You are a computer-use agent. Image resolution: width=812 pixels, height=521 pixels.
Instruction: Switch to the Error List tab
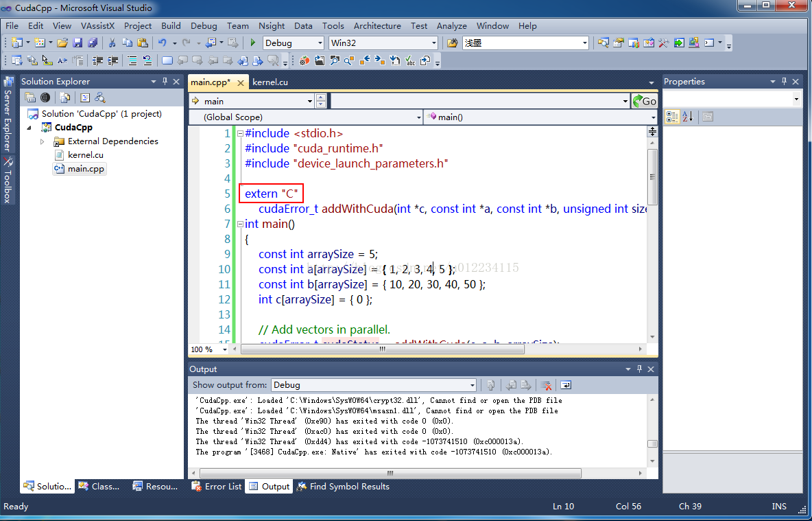tap(217, 486)
